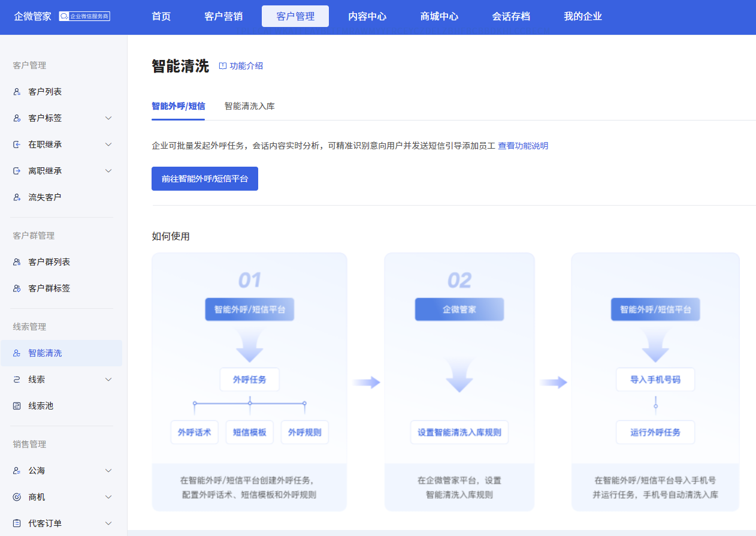Click the 销售管理 section label

(x=29, y=444)
